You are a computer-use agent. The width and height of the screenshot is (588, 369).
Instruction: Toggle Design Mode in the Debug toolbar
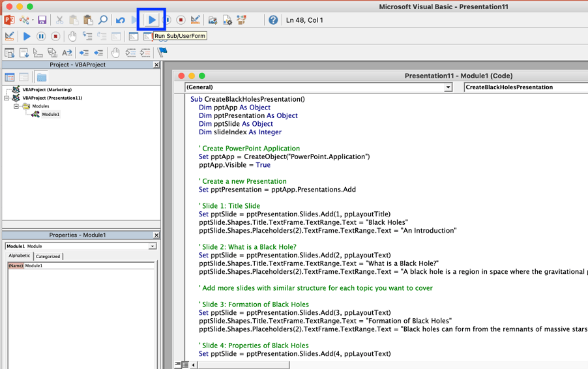point(9,36)
